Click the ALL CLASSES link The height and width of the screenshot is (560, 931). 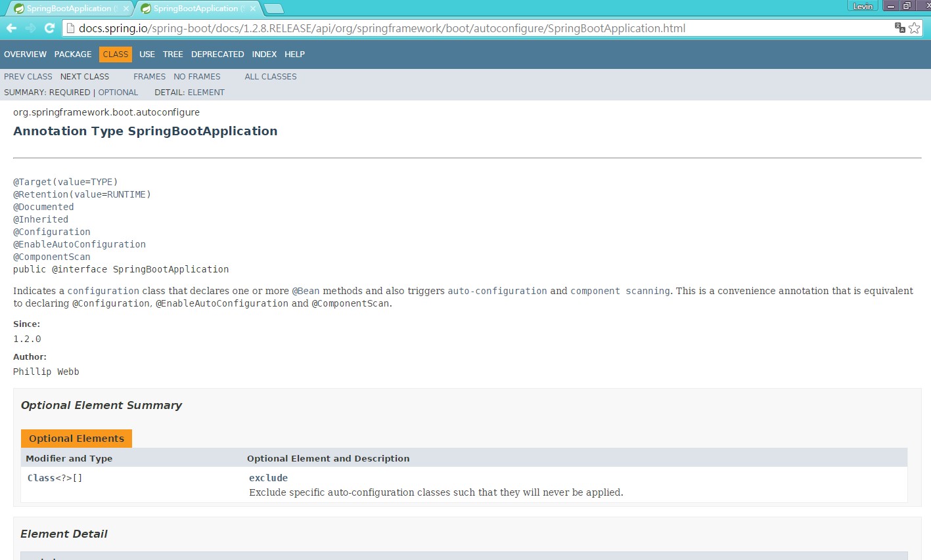point(270,77)
